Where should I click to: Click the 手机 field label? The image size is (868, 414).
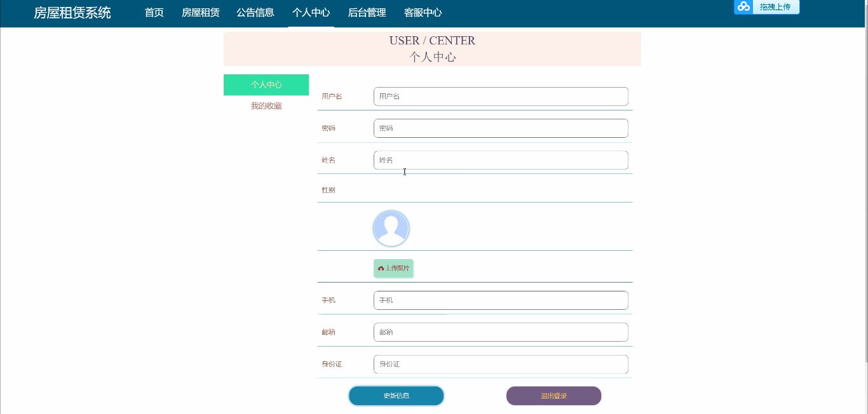click(329, 300)
